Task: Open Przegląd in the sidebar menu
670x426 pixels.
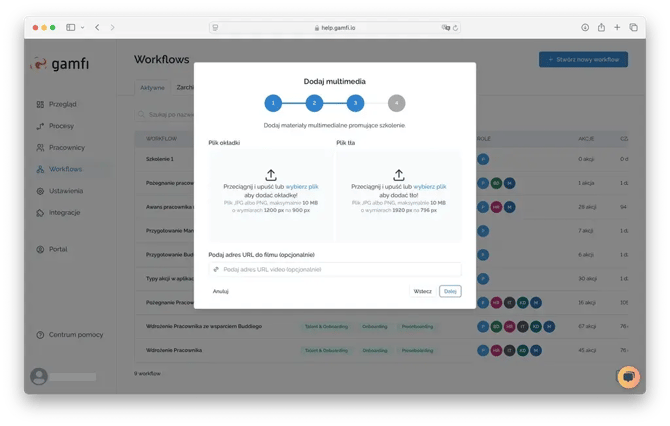Action: click(62, 104)
